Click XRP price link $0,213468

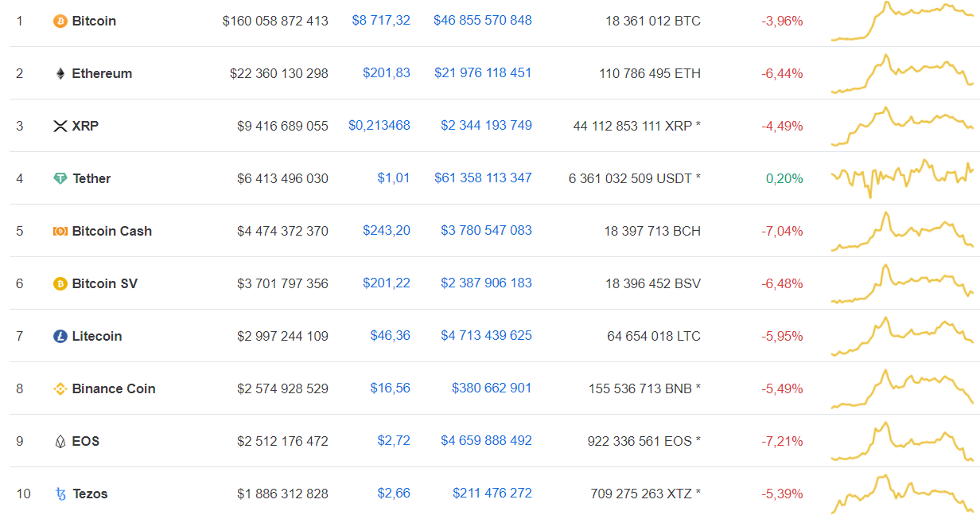pyautogui.click(x=379, y=126)
